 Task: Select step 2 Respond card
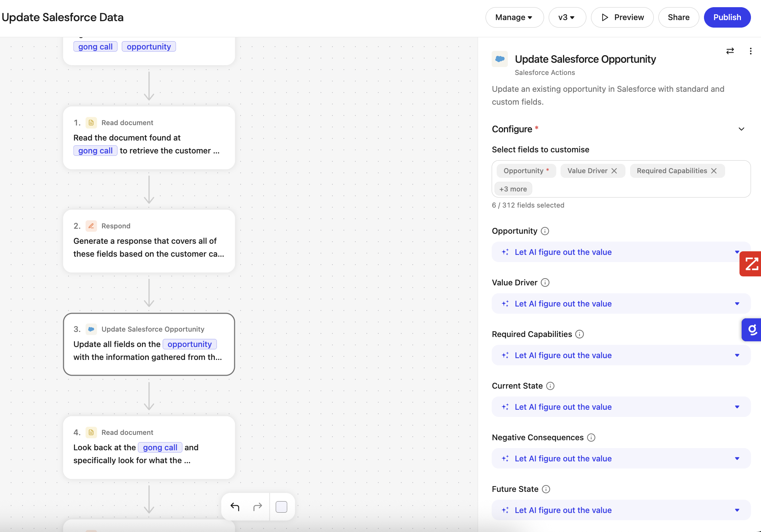[x=149, y=241]
